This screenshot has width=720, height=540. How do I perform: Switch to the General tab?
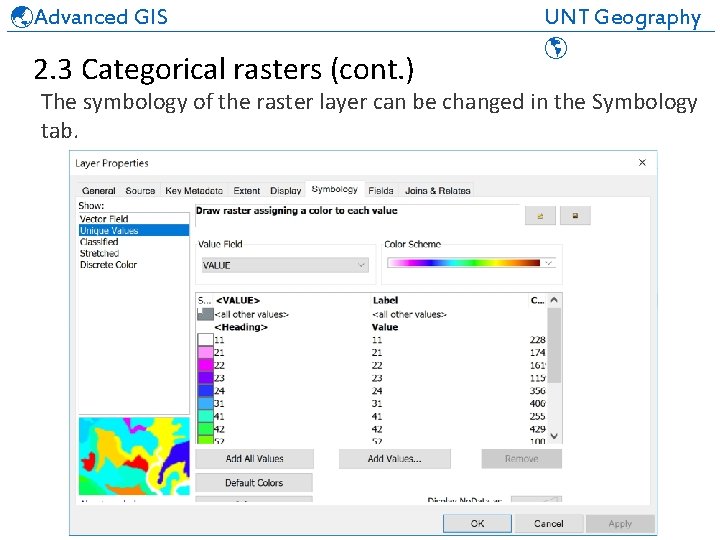click(x=98, y=191)
